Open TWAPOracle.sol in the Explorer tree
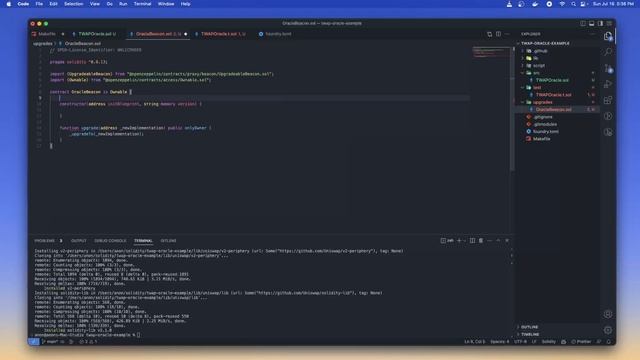The height and width of the screenshot is (360, 640). click(552, 80)
